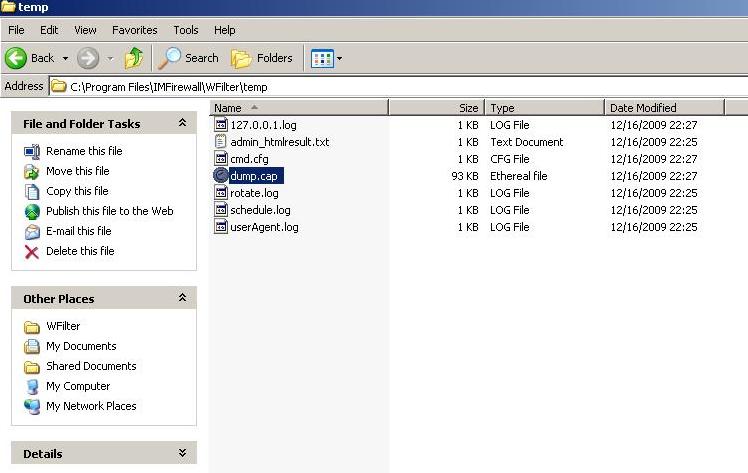748x473 pixels.
Task: Open the Tools menu
Action: tap(186, 30)
